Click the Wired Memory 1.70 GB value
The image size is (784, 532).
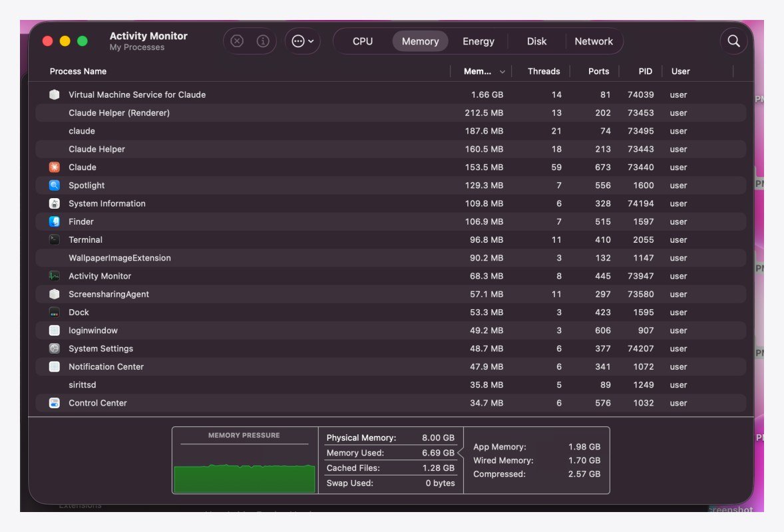[584, 460]
